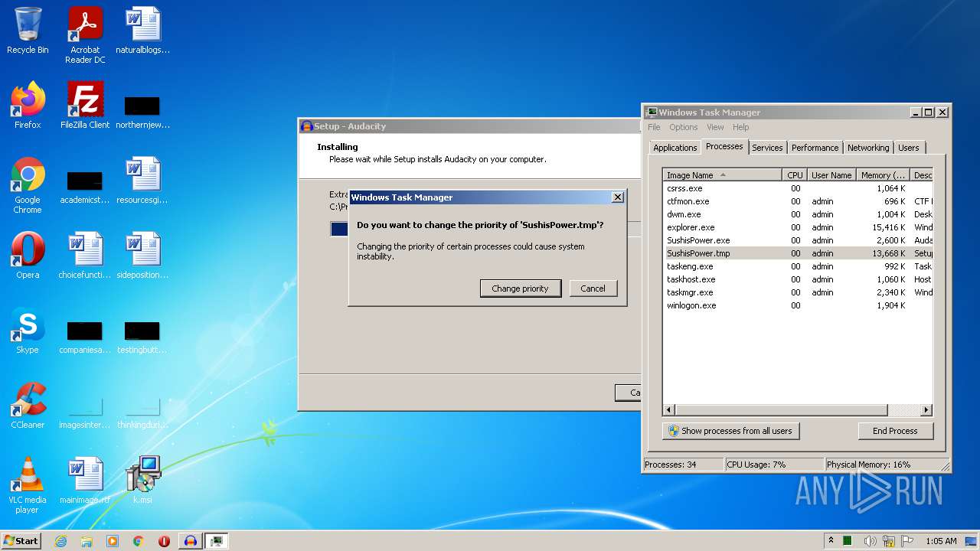
Task: Select the FileZilla Client desktop icon
Action: coord(85,106)
